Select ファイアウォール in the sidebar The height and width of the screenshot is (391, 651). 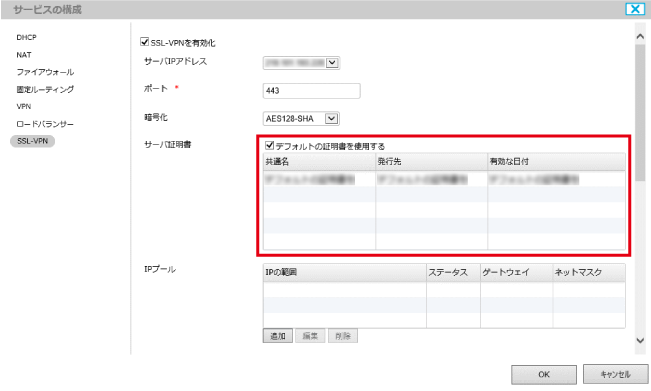[x=45, y=72]
